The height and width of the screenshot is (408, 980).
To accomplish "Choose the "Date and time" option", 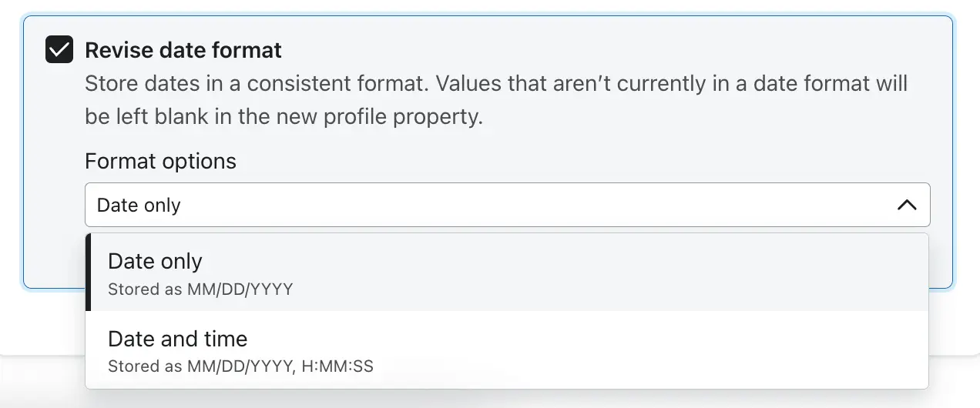I will tap(178, 339).
